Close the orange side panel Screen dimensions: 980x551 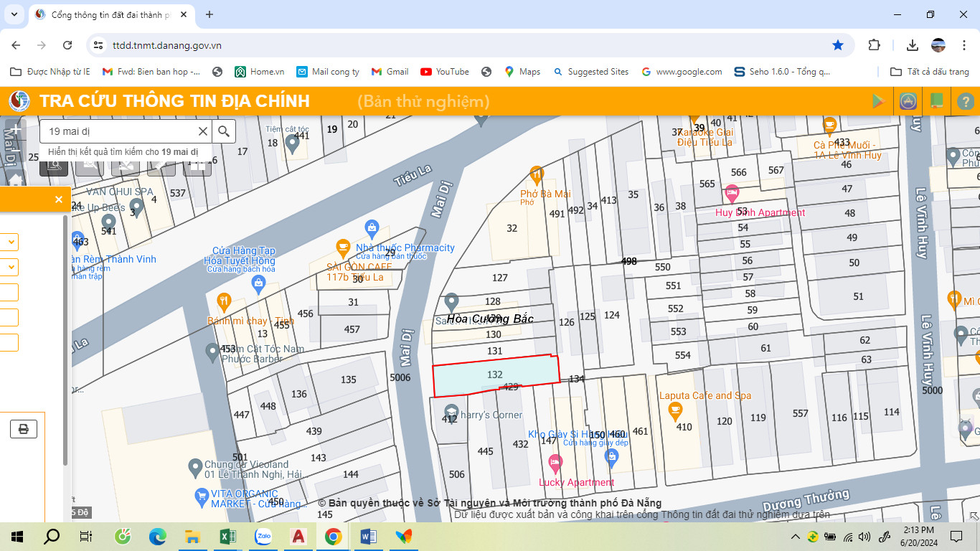[59, 199]
